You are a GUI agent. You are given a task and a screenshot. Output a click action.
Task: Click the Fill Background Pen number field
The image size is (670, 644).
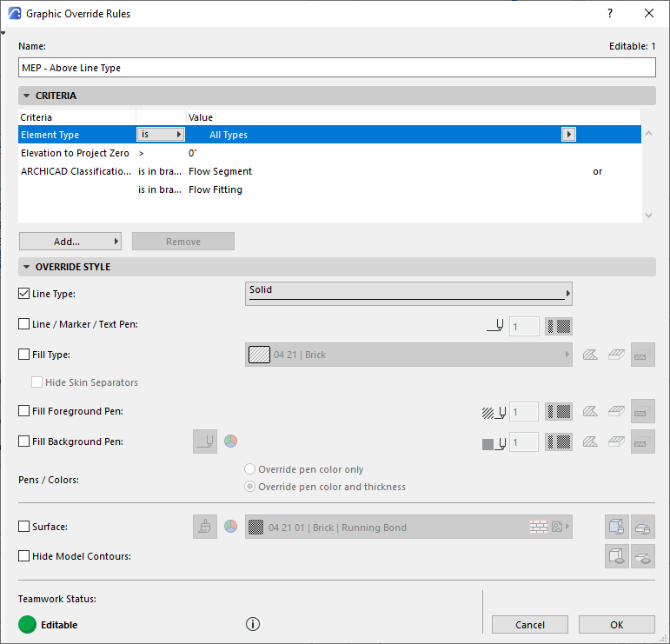click(524, 442)
